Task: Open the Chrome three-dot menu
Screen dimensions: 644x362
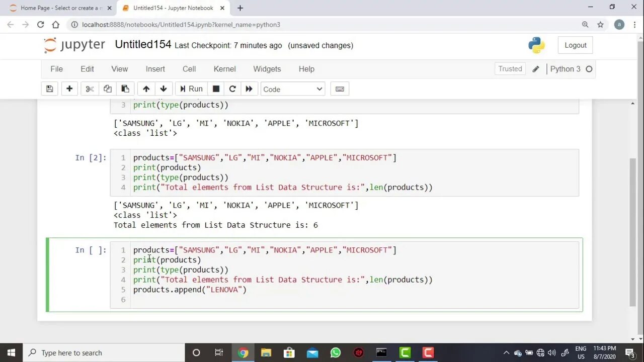Action: click(634, 24)
